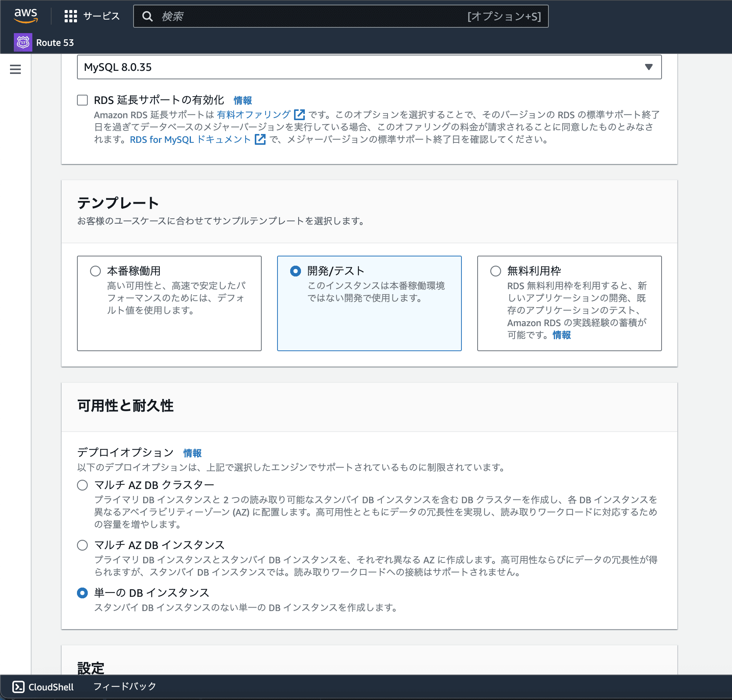Click the Route 53 service icon
Viewport: 732px width, 700px height.
pos(23,42)
